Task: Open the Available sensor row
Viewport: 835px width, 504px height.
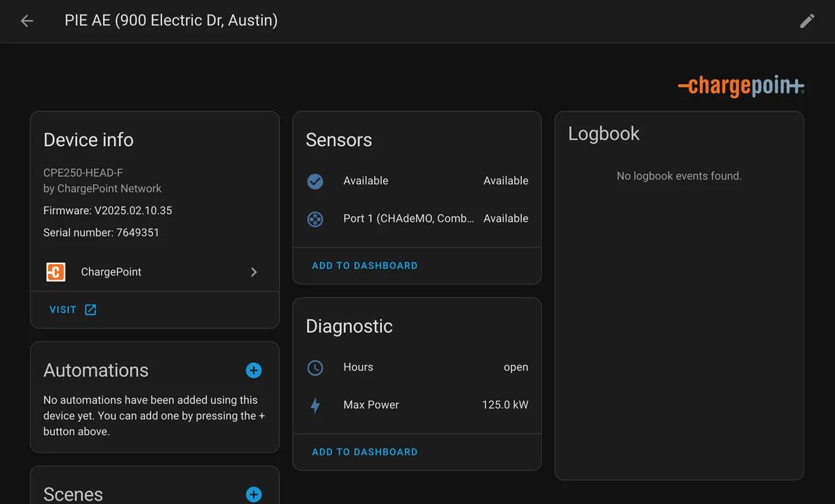Action: click(x=417, y=181)
